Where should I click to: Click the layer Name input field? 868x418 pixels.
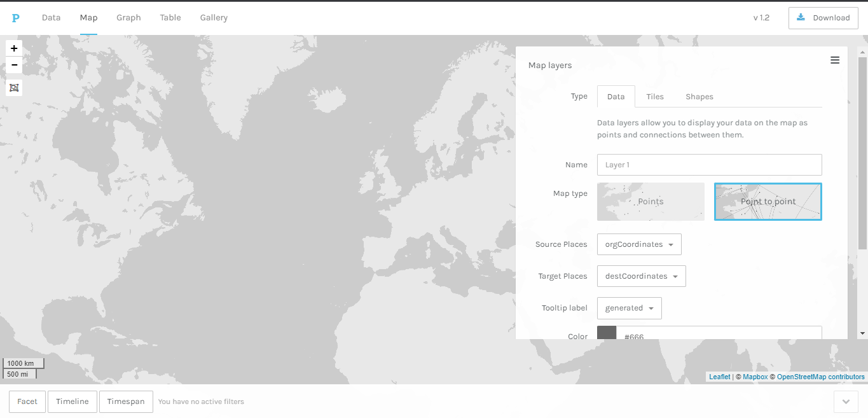[710, 165]
